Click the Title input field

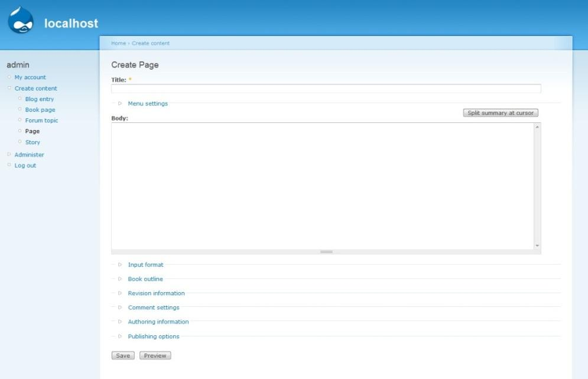point(326,89)
